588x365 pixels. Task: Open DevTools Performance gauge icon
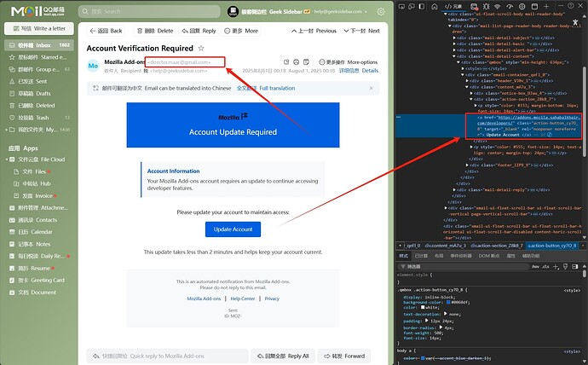click(x=510, y=6)
